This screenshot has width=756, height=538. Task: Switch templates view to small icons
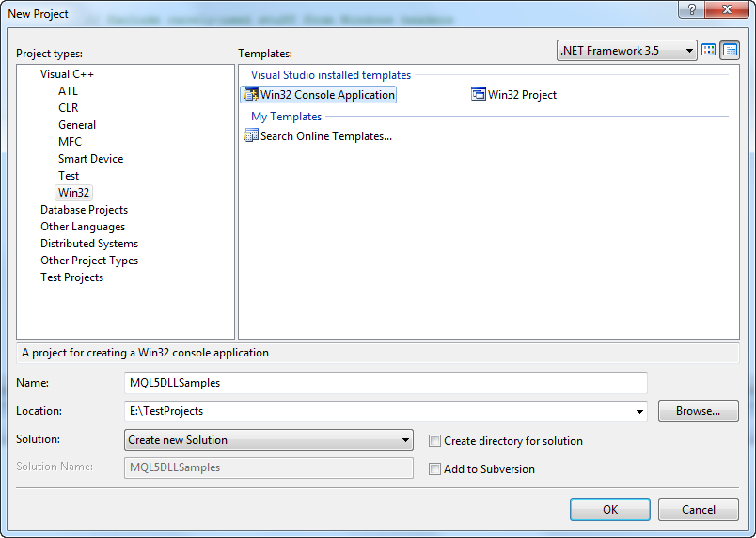(730, 50)
